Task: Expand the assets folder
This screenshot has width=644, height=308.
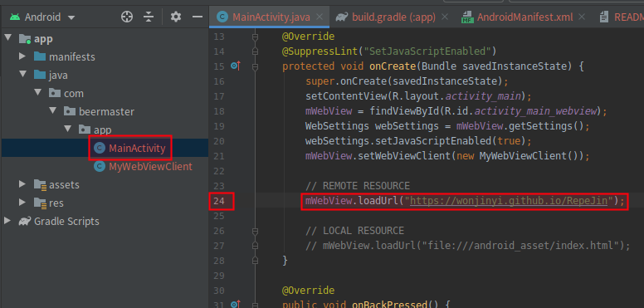Action: pyautogui.click(x=22, y=184)
